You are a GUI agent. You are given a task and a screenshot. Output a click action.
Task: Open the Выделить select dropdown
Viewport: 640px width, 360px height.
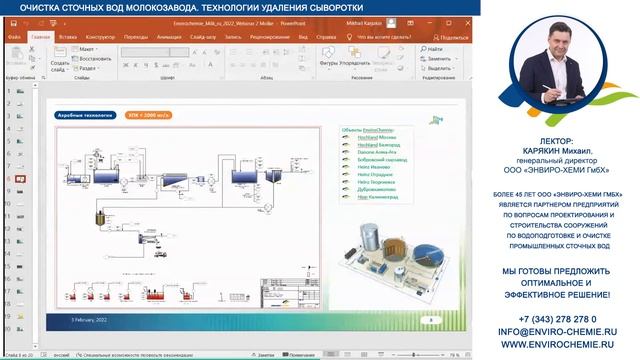[x=438, y=68]
